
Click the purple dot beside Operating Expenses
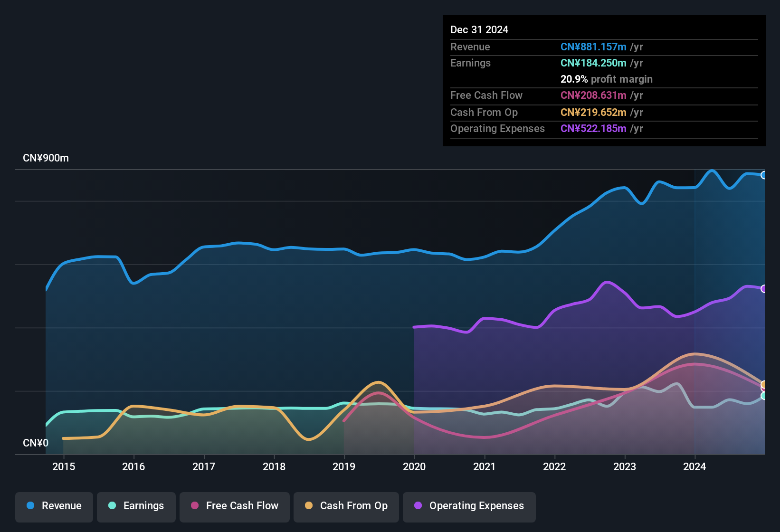point(418,506)
